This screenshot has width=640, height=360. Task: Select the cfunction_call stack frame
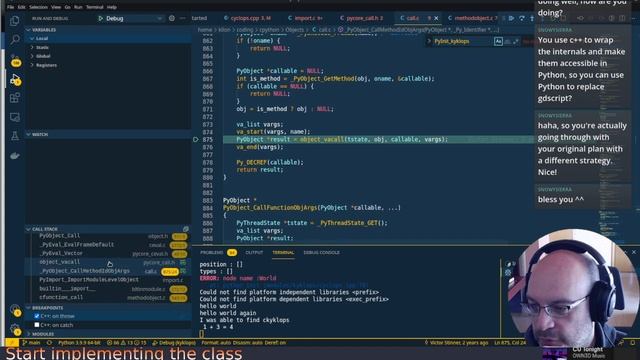[108, 298]
